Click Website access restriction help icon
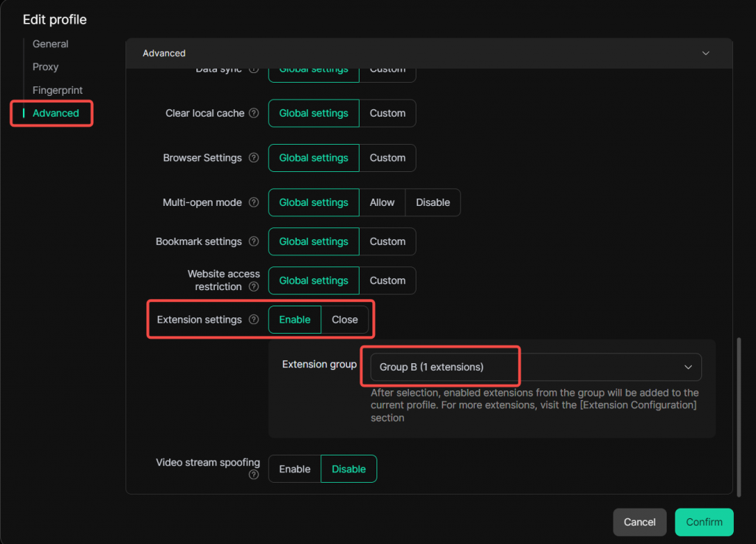This screenshot has width=756, height=544. 254,286
